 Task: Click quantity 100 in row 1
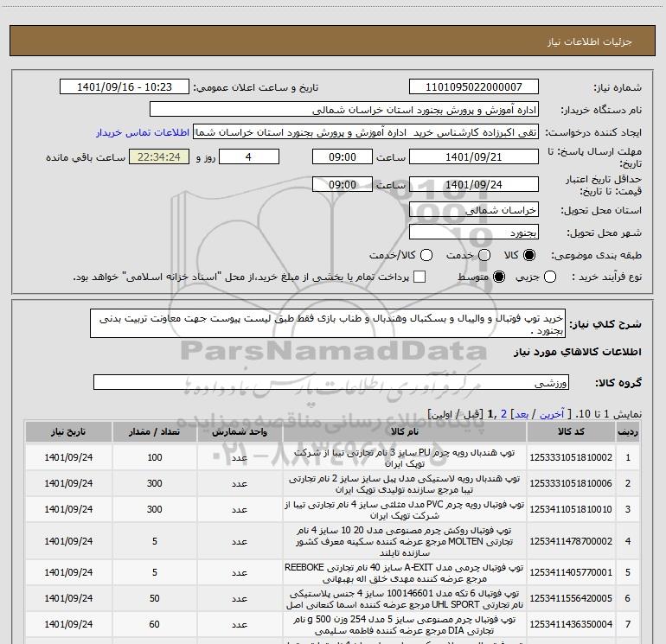[x=155, y=457]
